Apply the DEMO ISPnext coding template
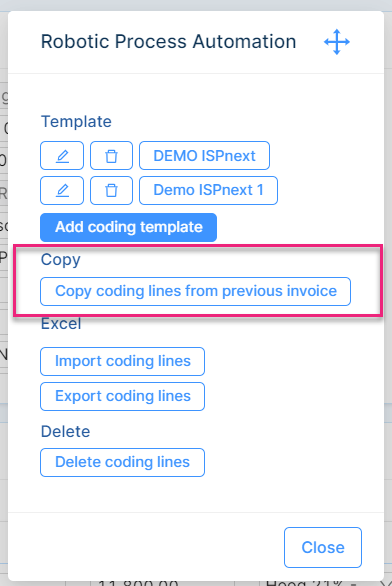392x586 pixels. (204, 155)
